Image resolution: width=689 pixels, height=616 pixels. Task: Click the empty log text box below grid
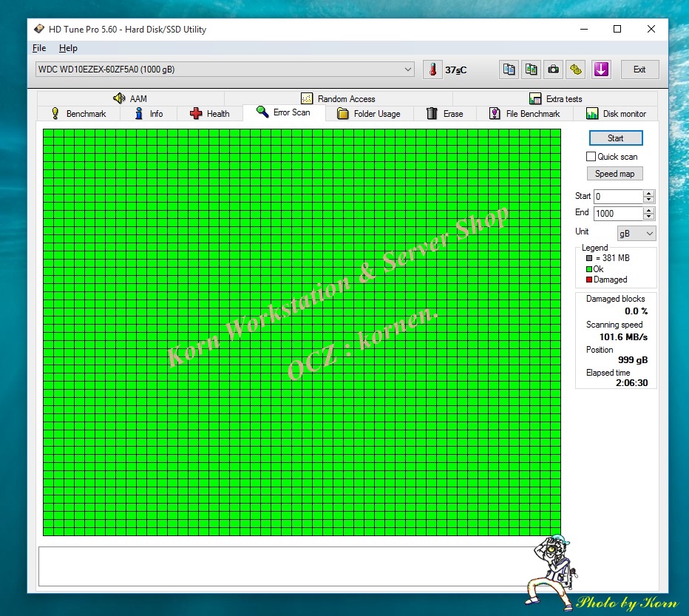coord(285,566)
